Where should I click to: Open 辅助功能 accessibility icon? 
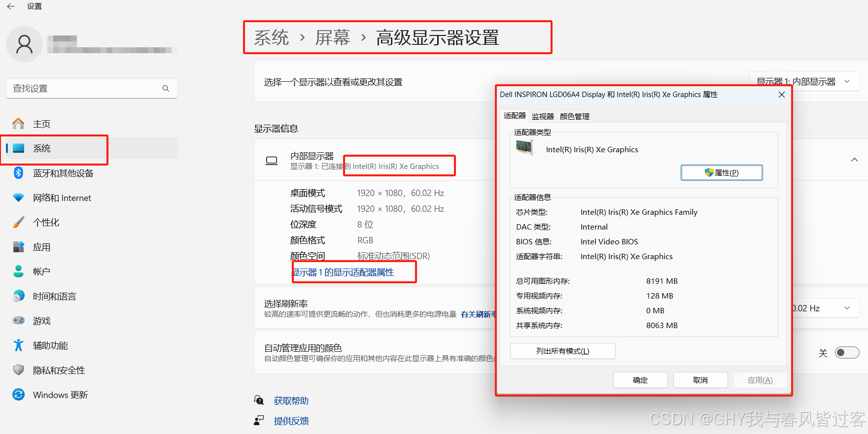pos(18,345)
